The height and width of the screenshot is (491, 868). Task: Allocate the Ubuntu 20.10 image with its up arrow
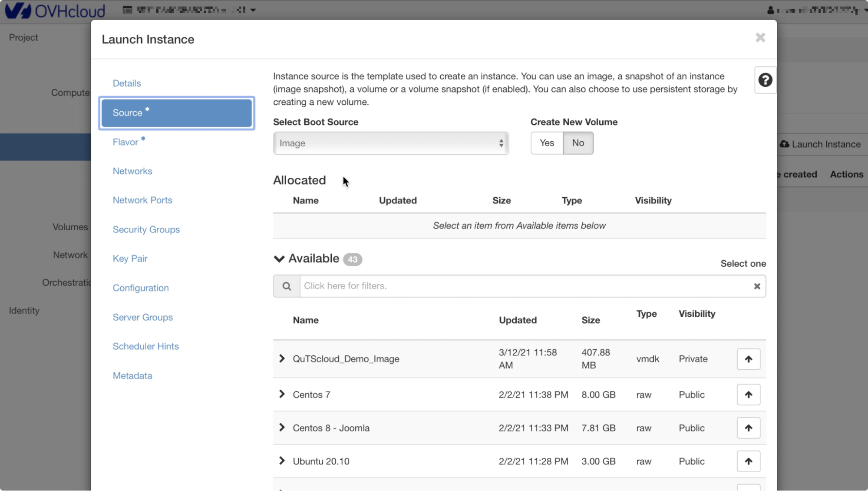[x=748, y=461]
